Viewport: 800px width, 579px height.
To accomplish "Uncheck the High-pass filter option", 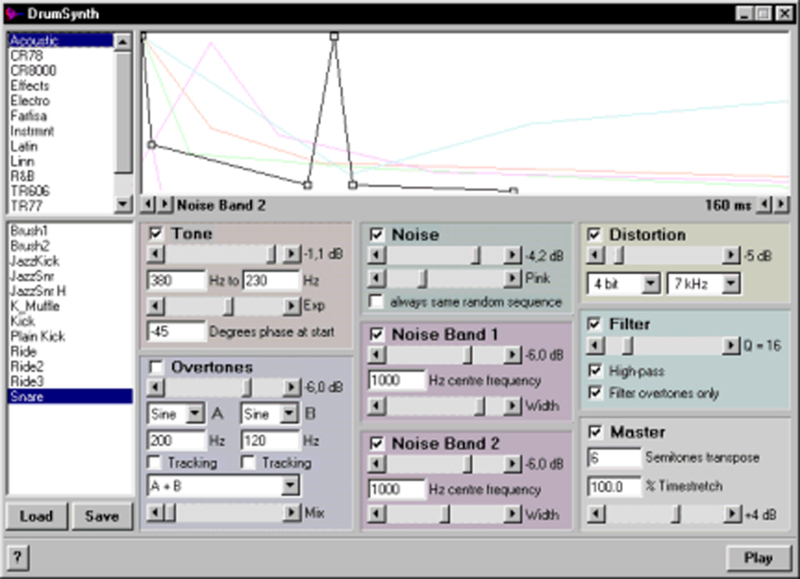I will click(594, 370).
